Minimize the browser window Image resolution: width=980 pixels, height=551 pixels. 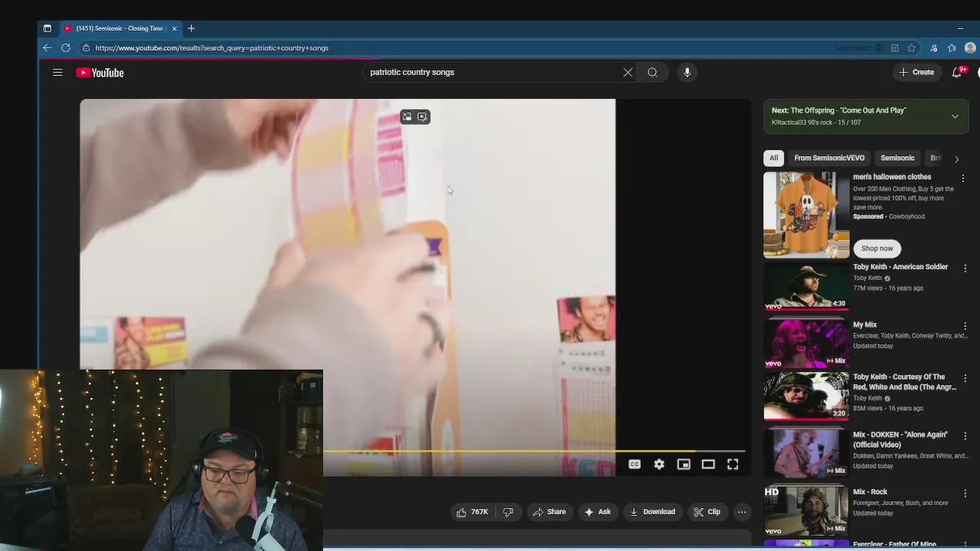(960, 28)
